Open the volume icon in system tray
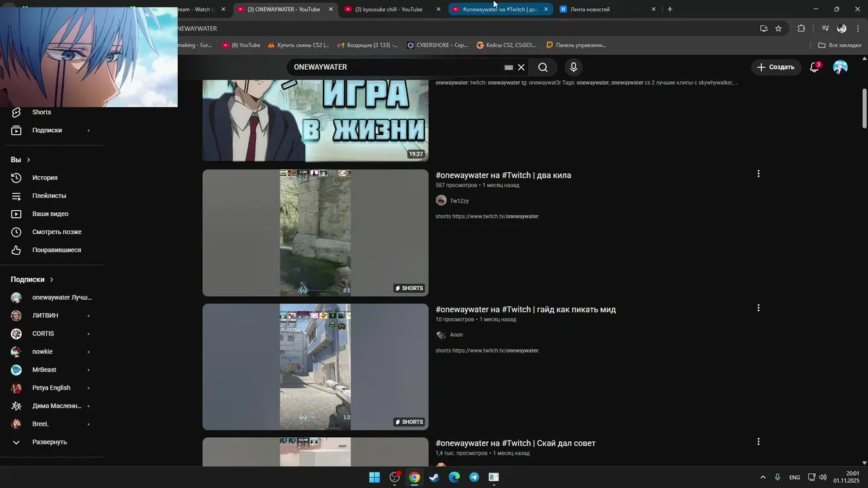 823,477
